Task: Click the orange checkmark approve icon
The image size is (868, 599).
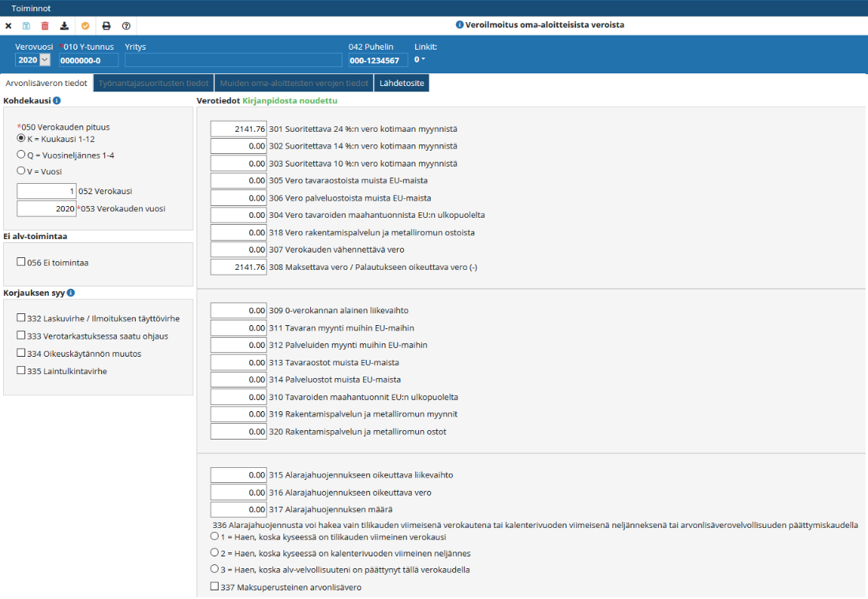Action: pyautogui.click(x=85, y=26)
